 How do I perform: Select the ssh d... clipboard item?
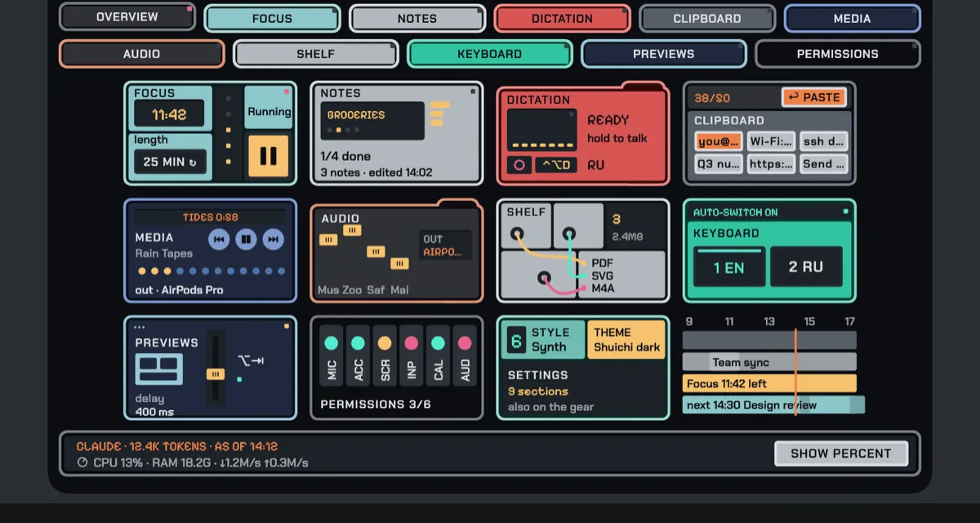click(824, 141)
